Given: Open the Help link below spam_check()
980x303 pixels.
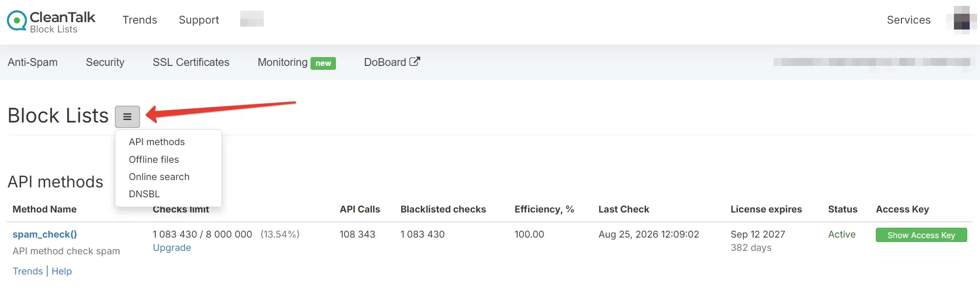Looking at the screenshot, I should point(61,271).
